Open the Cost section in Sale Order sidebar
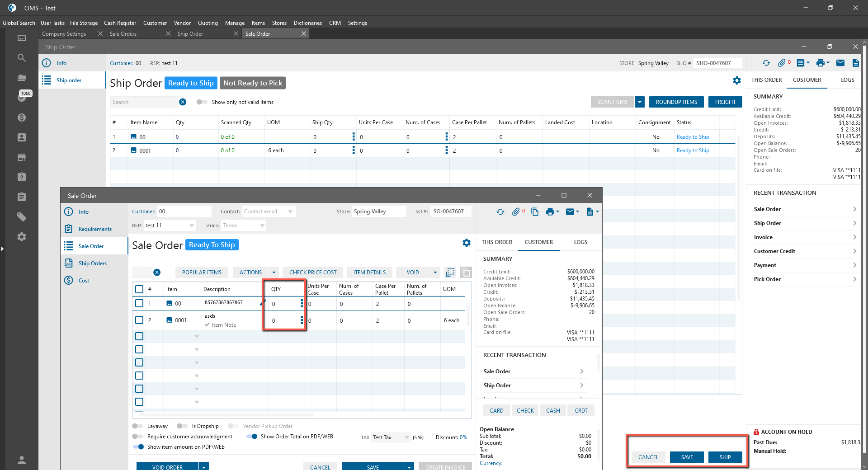The image size is (868, 470). [x=84, y=281]
